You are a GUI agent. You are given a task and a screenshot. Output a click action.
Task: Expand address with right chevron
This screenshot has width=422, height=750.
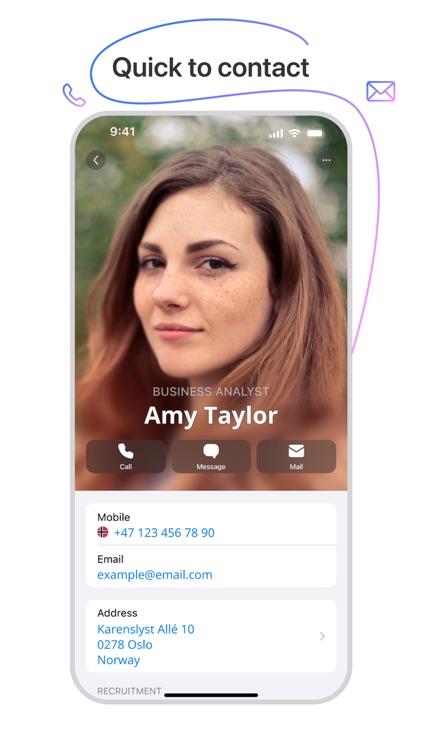(x=322, y=636)
